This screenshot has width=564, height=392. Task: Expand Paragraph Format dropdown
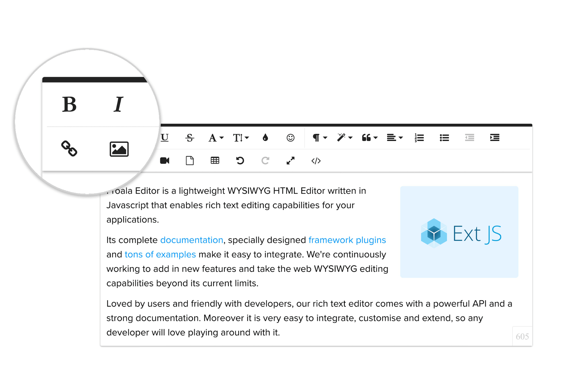[320, 138]
